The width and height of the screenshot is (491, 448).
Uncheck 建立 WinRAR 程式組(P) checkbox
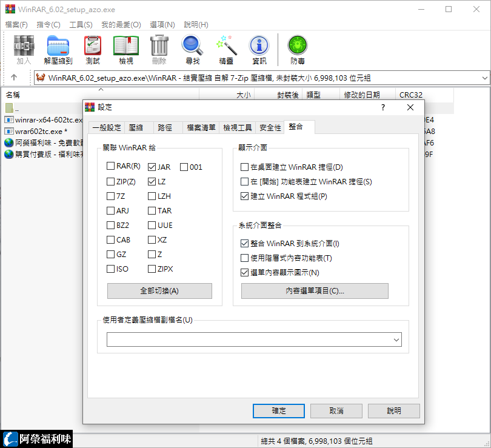[244, 196]
